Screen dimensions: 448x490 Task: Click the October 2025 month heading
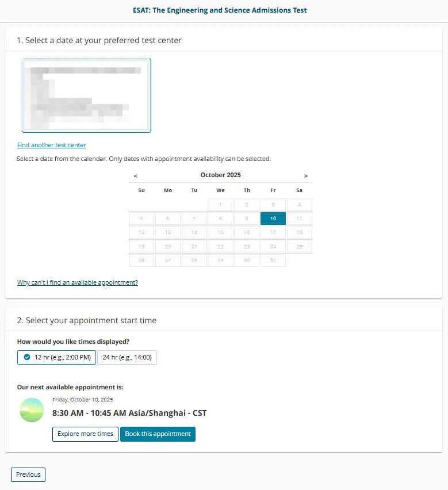(x=221, y=175)
